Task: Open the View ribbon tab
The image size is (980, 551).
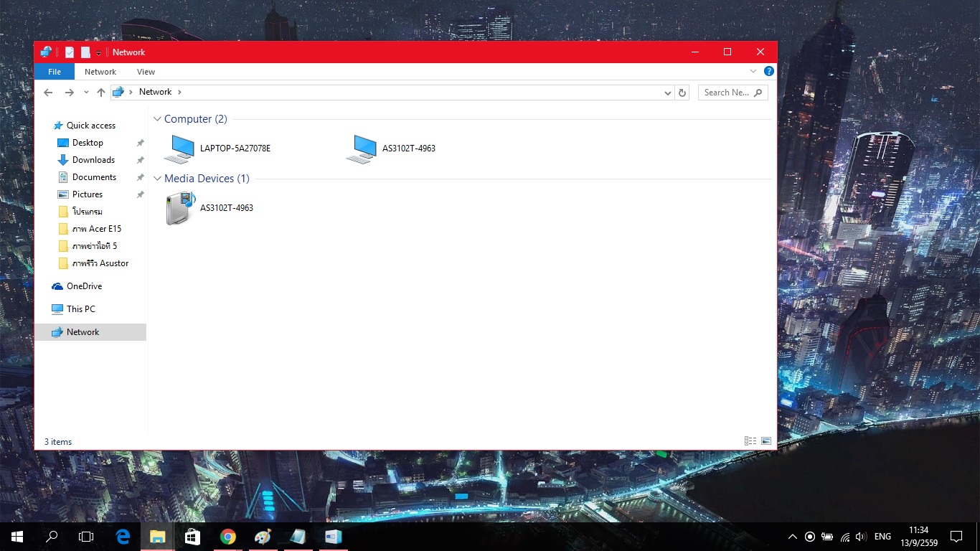Action: pyautogui.click(x=146, y=72)
